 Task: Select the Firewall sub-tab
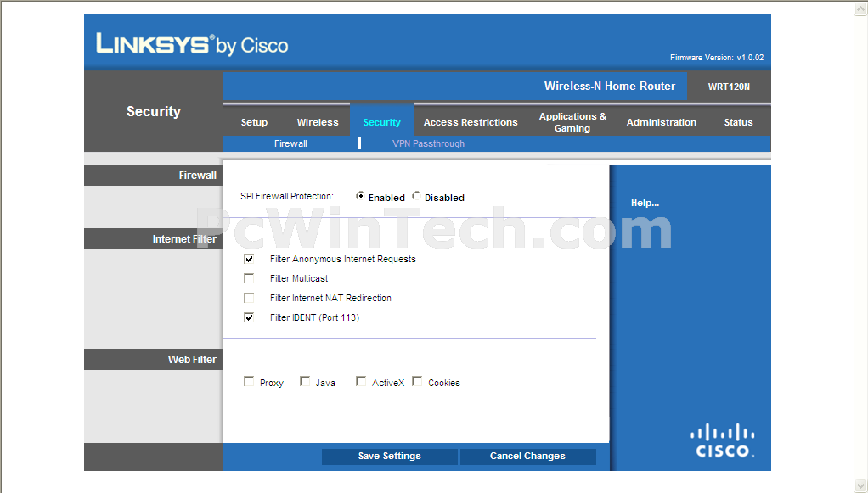point(290,144)
